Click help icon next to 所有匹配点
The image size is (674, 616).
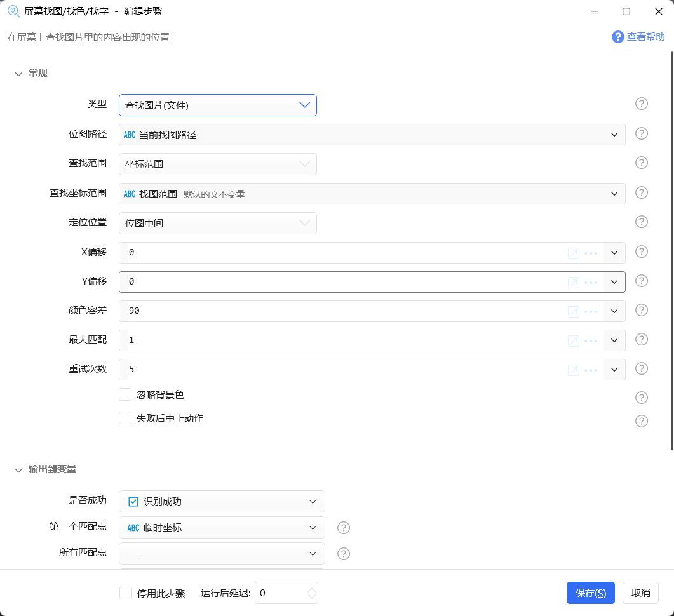(x=344, y=554)
